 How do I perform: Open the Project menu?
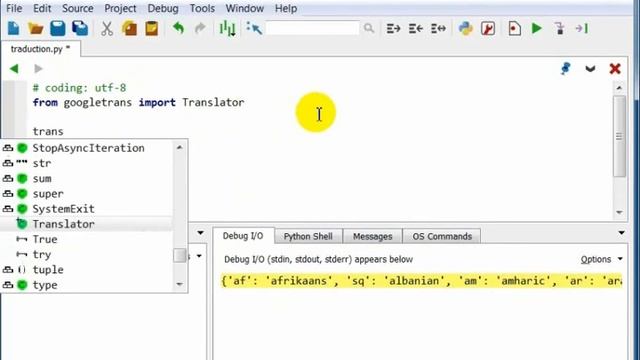pyautogui.click(x=120, y=8)
